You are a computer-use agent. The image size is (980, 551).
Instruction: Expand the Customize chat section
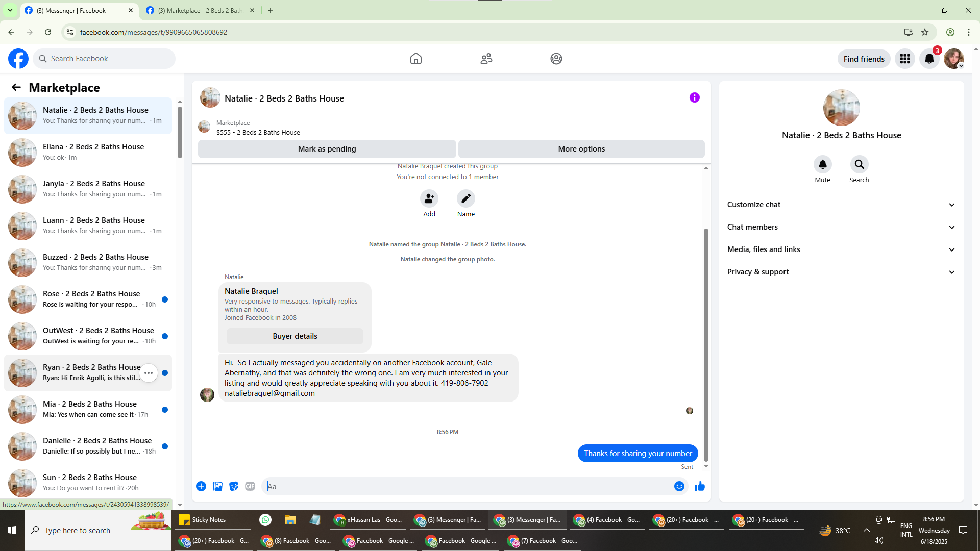coord(842,205)
